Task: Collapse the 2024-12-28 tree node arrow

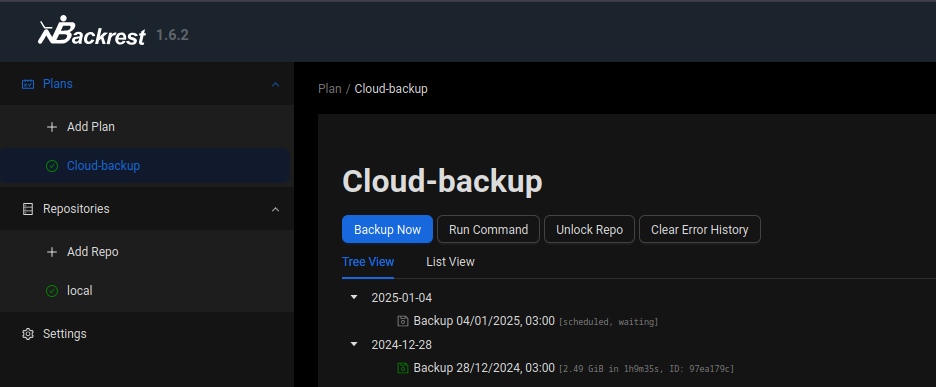Action: (x=354, y=345)
